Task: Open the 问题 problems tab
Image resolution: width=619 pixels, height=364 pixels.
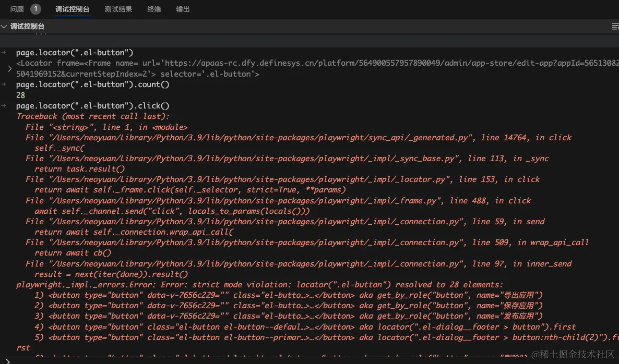Action: coord(17,9)
